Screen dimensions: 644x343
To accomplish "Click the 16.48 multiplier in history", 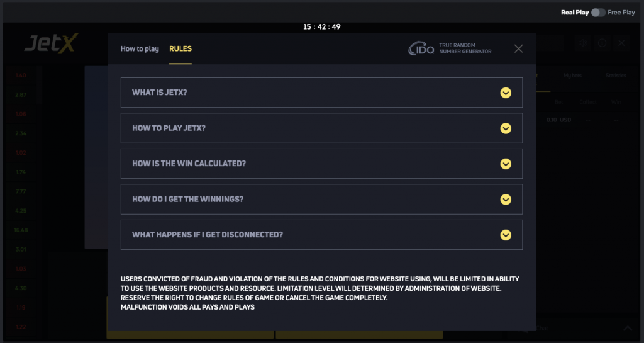I will pyautogui.click(x=21, y=230).
